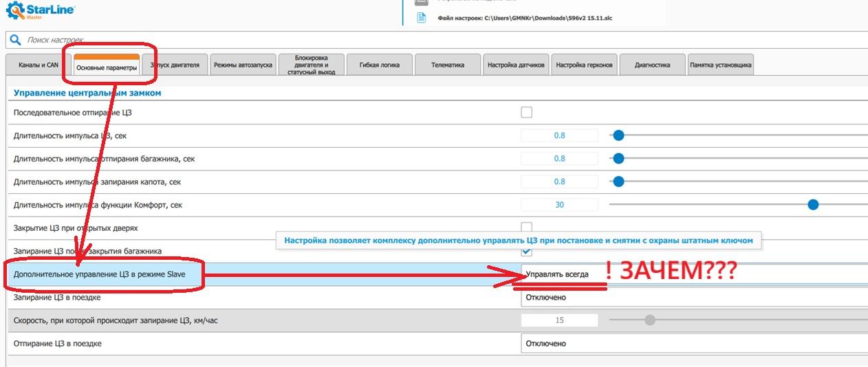Viewport: 868px width, 367px height.
Task: Open the Каналы и CAN tab
Action: 38,65
